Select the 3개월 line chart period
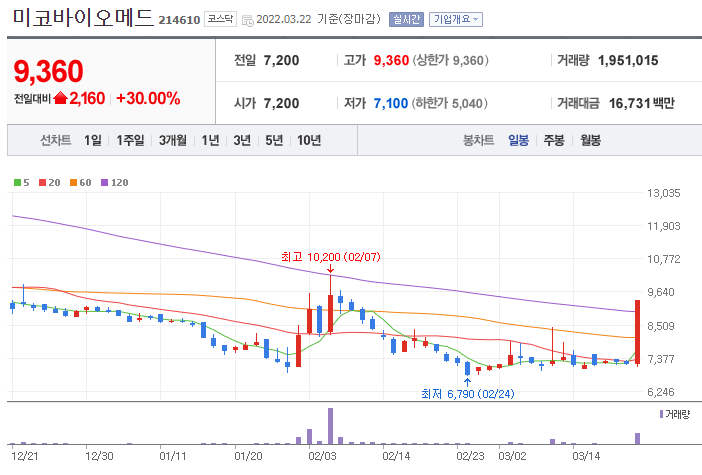The height and width of the screenshot is (475, 702). (x=173, y=140)
